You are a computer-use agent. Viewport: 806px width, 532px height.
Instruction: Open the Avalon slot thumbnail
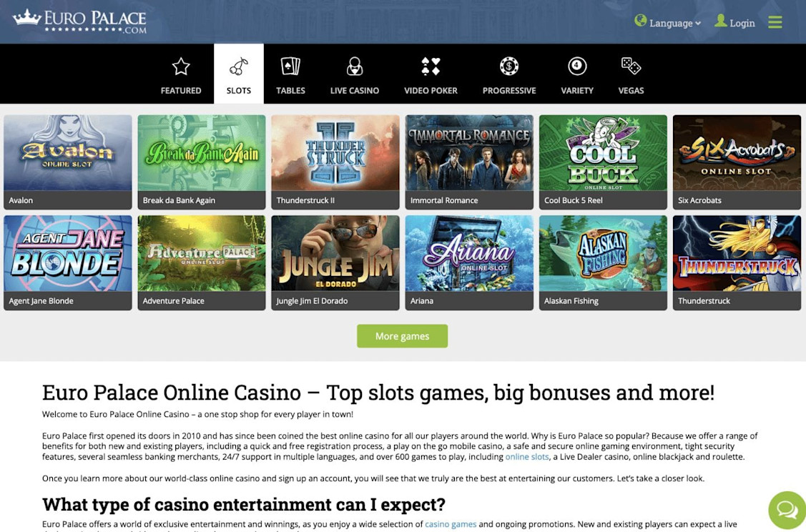coord(68,162)
